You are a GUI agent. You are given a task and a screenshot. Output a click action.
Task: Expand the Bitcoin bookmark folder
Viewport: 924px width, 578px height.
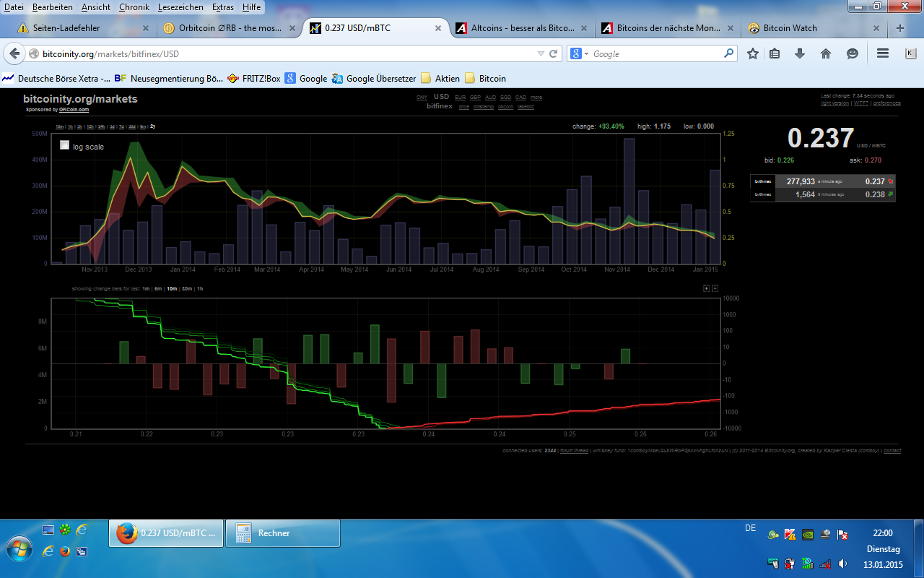(x=485, y=79)
